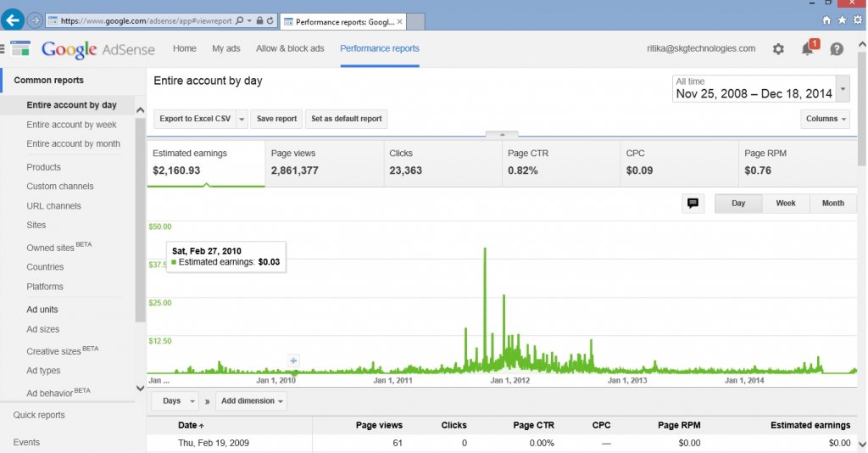Open the Add dimension dropdown

(252, 401)
